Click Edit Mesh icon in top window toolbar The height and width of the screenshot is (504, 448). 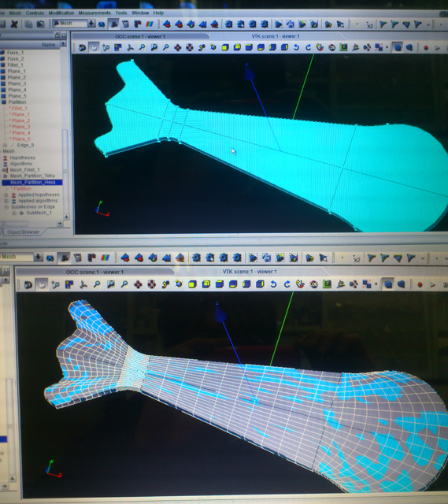[191, 24]
